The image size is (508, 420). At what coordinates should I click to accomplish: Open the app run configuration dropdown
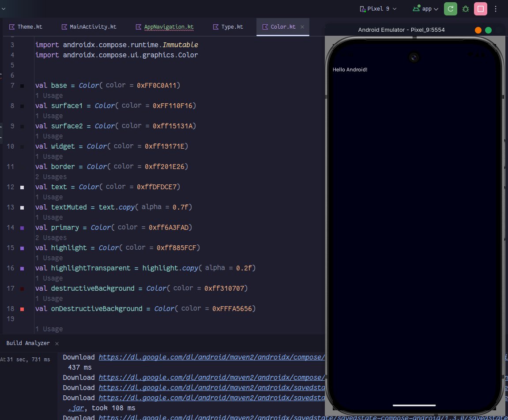pos(426,9)
